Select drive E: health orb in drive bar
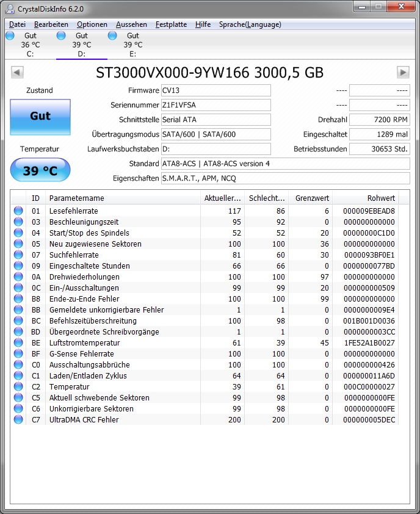Image resolution: width=420 pixels, height=514 pixels. 112,35
